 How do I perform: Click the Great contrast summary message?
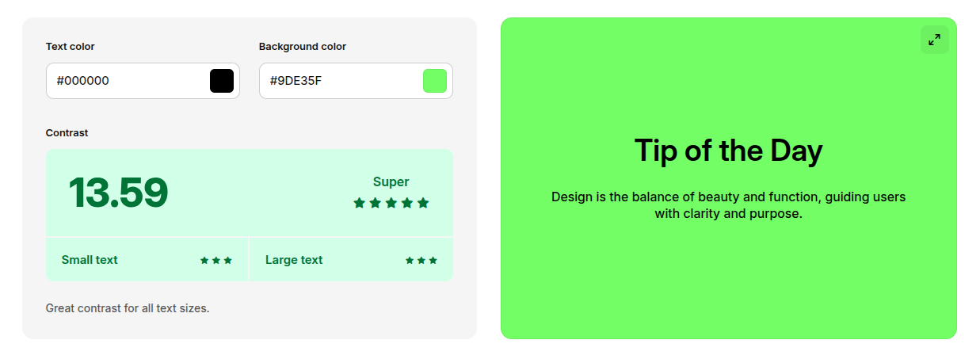coord(128,308)
